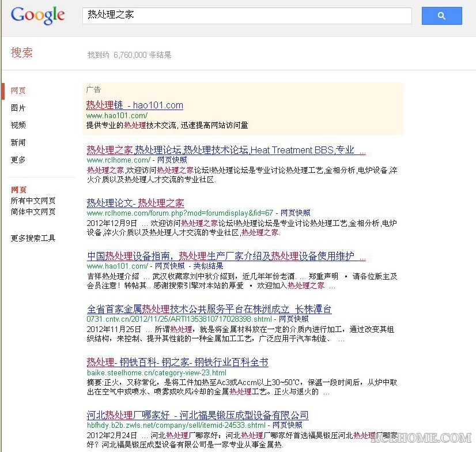Open 网页快照 for the 0731.cntv.cn result
This screenshot has width=476, height=452.
293,319
